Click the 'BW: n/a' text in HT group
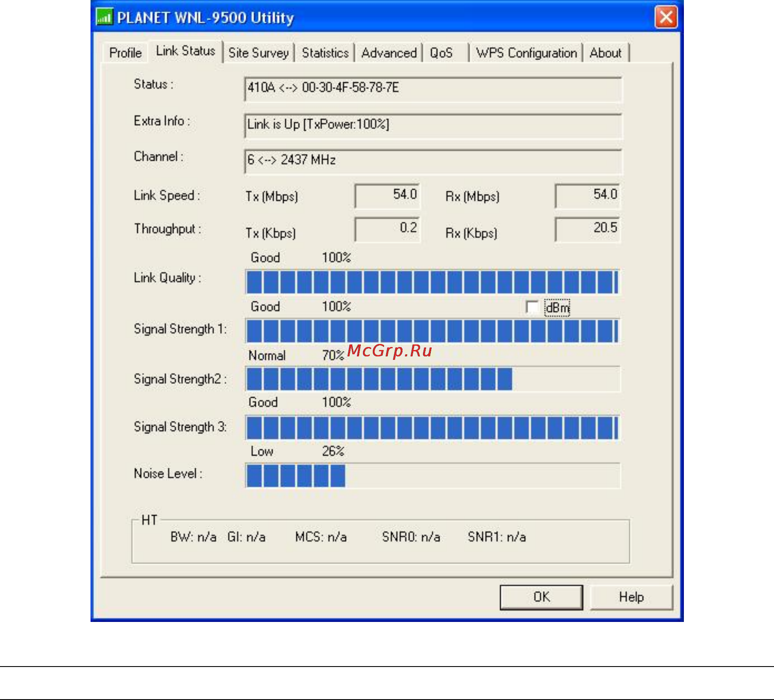 click(193, 537)
